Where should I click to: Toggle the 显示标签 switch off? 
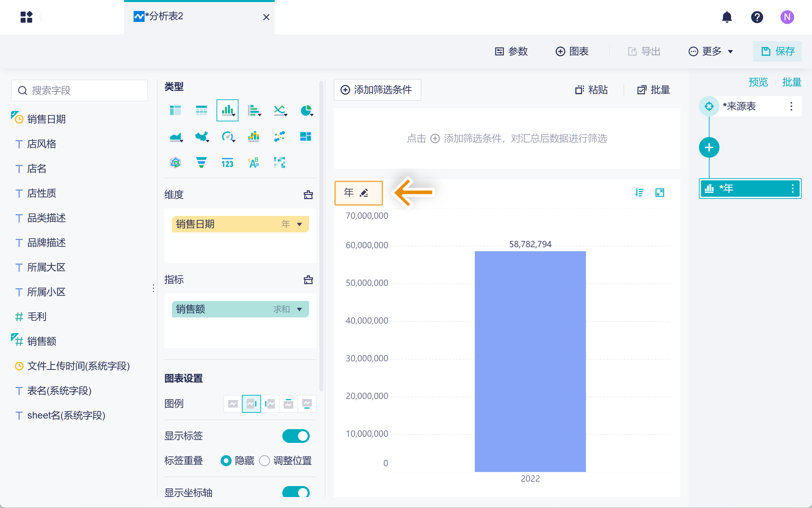click(296, 436)
